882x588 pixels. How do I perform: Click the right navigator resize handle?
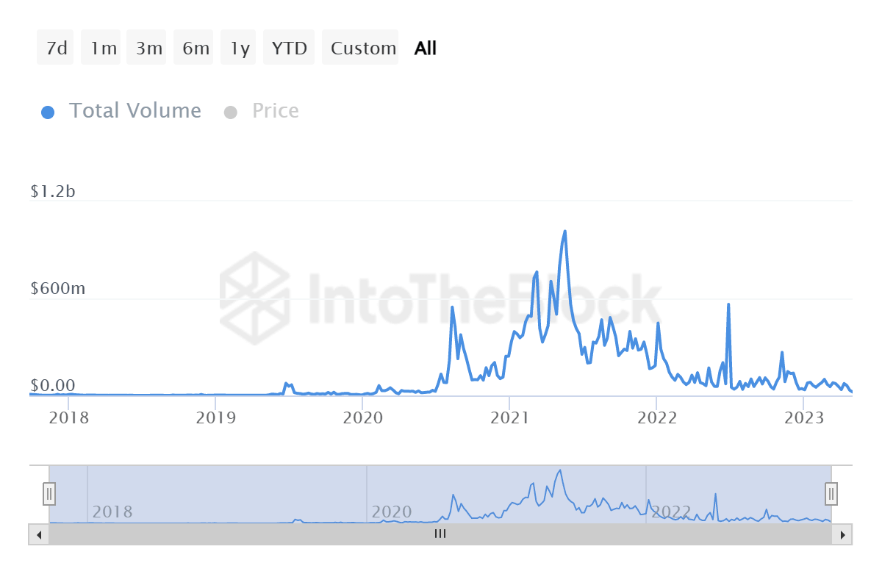(x=831, y=493)
